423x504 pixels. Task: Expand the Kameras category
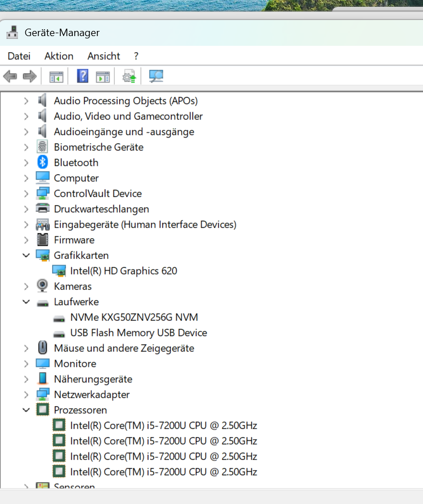tap(26, 286)
